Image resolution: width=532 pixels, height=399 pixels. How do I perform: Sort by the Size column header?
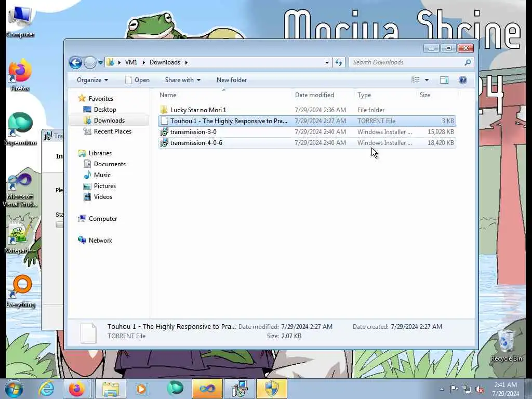[437, 95]
